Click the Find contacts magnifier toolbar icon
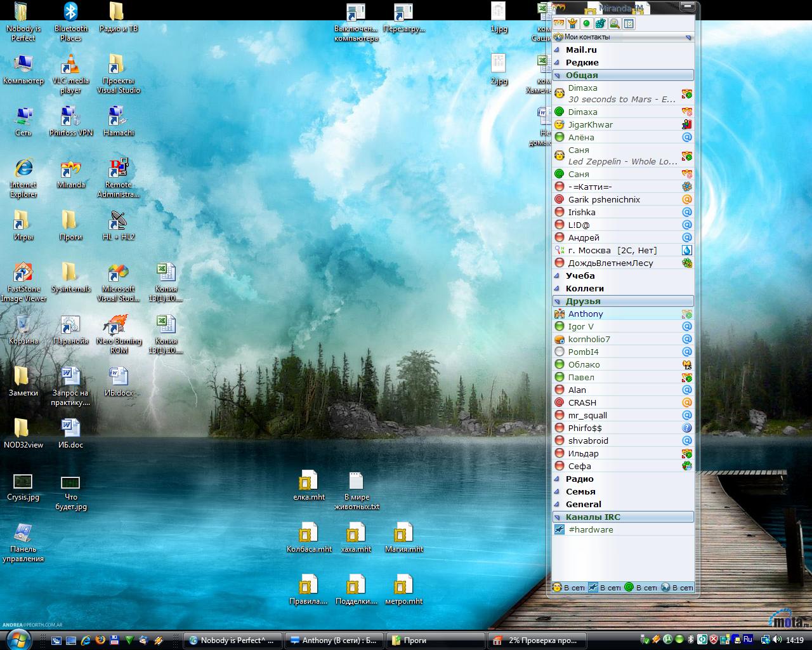 (614, 23)
